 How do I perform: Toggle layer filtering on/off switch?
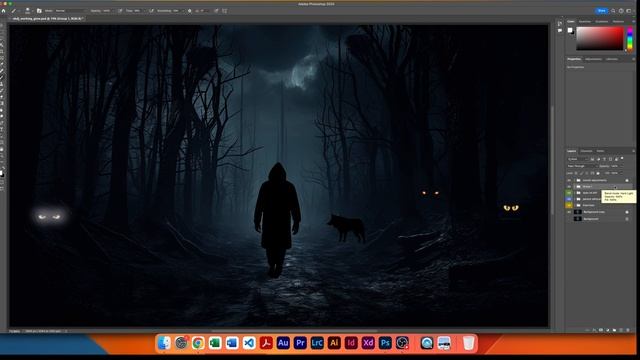click(622, 158)
